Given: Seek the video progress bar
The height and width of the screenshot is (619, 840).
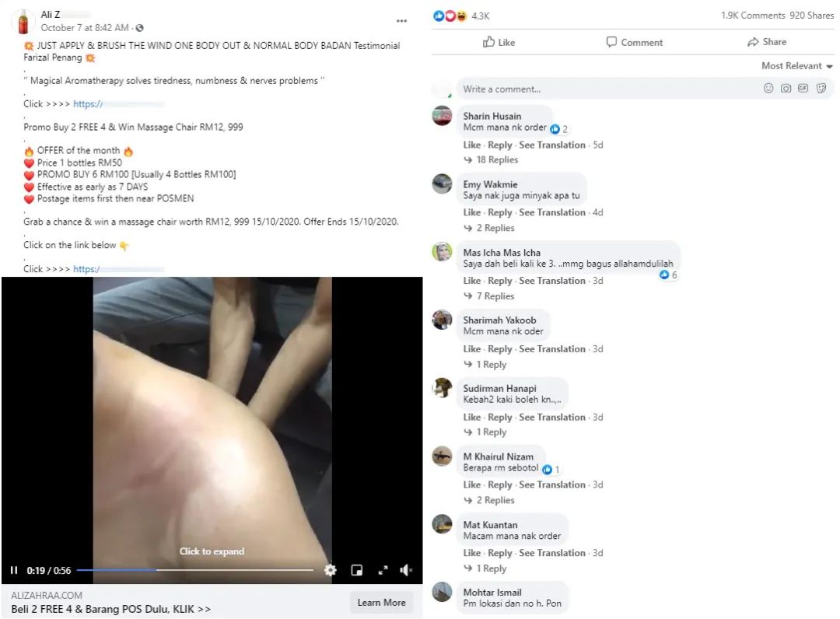Looking at the screenshot, I should point(195,570).
